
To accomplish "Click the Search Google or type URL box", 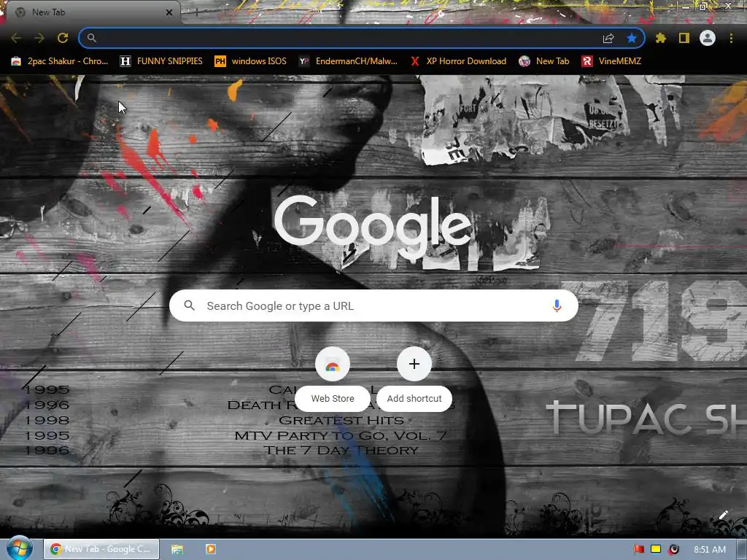I will point(373,306).
